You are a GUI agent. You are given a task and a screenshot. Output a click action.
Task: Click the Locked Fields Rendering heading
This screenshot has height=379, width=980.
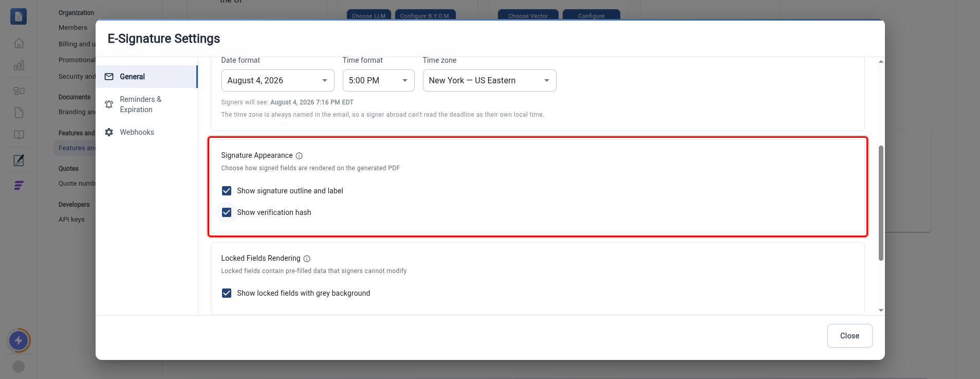261,258
